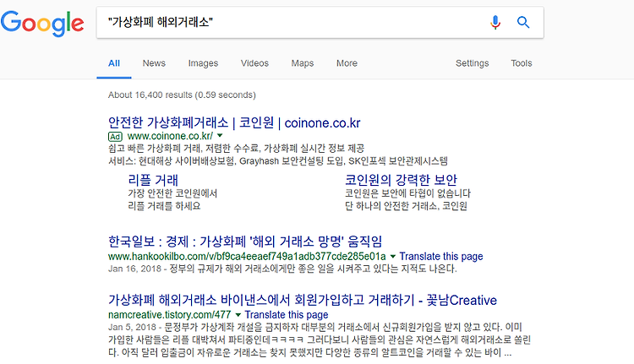Screen dimensions: 634x364
Task: Click the ad description line starting '쉽고 빠른 가상화폐 거래'
Action: pos(237,149)
